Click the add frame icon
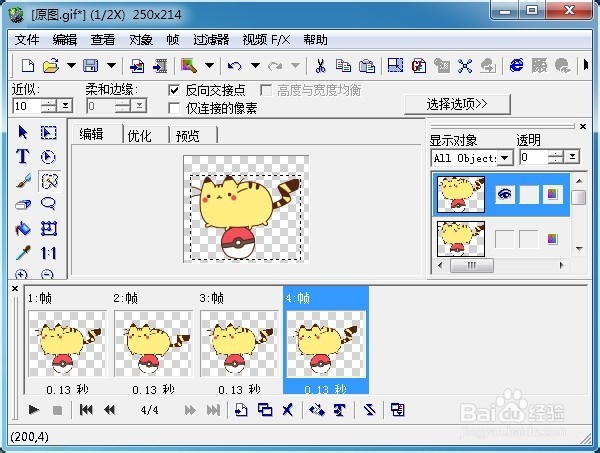 pos(241,410)
